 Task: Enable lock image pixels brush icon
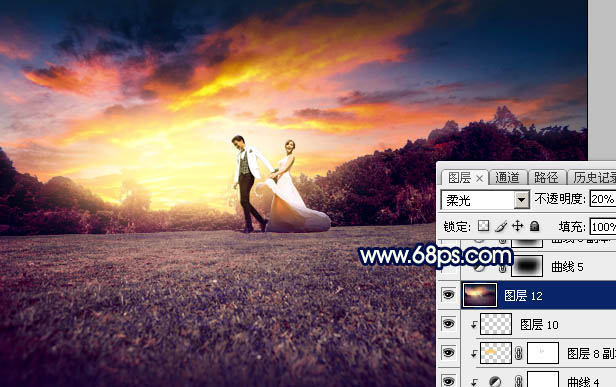(x=501, y=226)
